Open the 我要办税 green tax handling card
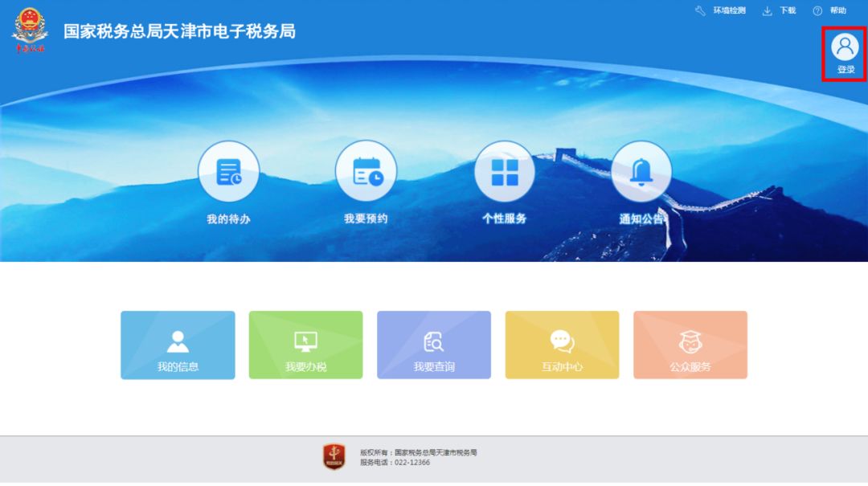 [x=305, y=345]
